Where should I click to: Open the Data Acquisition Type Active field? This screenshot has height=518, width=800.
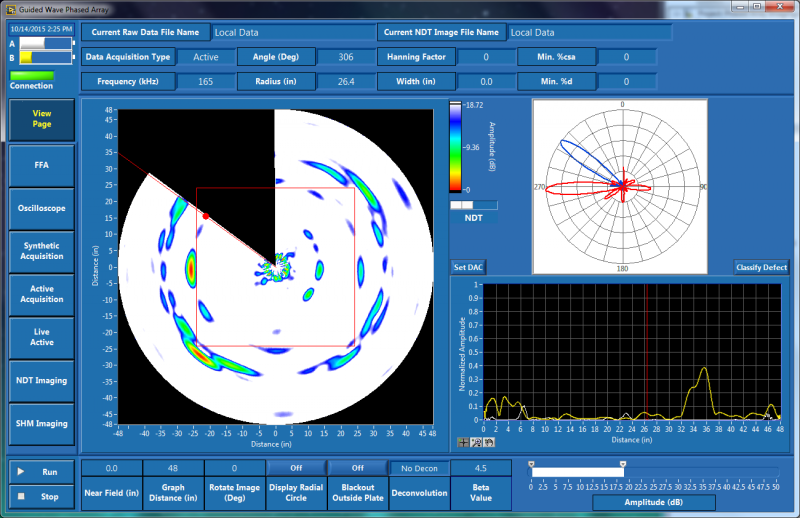pos(205,57)
